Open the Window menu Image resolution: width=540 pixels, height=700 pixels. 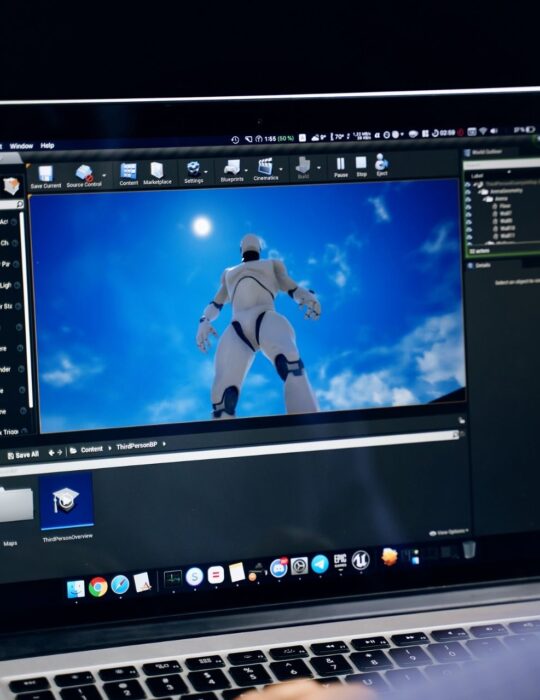pyautogui.click(x=21, y=146)
